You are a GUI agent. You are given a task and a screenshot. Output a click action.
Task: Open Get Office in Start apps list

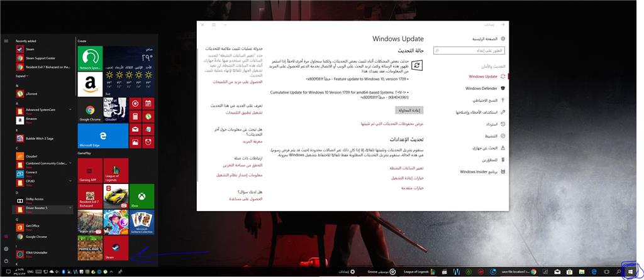click(x=43, y=227)
